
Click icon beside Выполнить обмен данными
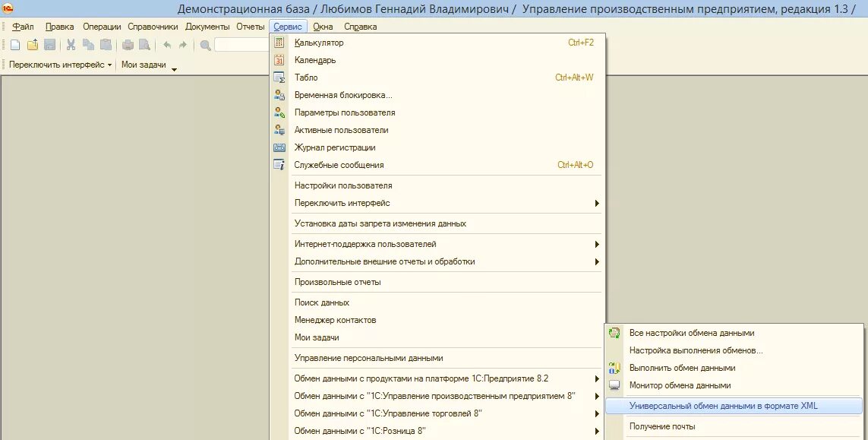click(614, 368)
